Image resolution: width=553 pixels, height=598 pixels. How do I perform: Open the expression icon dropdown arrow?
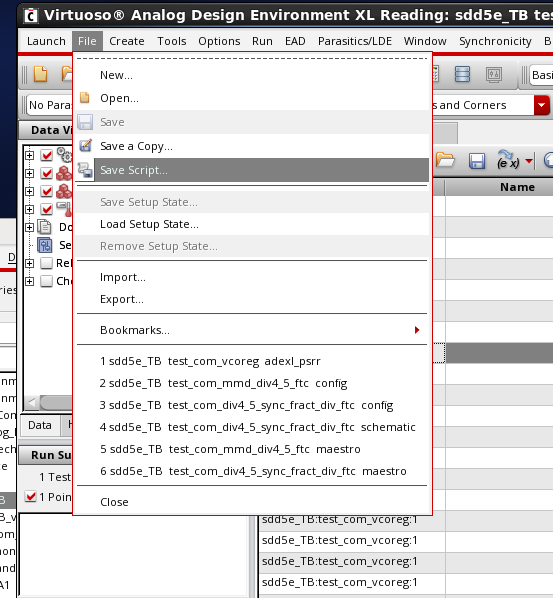tap(529, 161)
